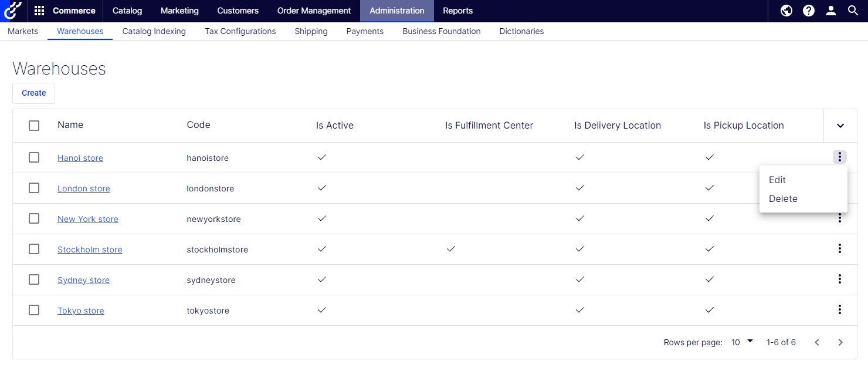Check the select-all checkbox in table header
The height and width of the screenshot is (374, 868).
pyautogui.click(x=33, y=125)
